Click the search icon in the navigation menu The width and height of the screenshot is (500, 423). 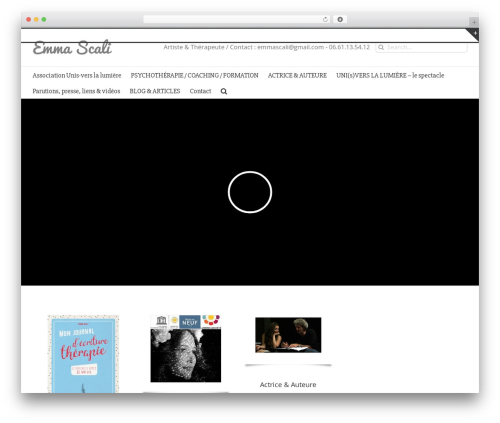[x=224, y=91]
